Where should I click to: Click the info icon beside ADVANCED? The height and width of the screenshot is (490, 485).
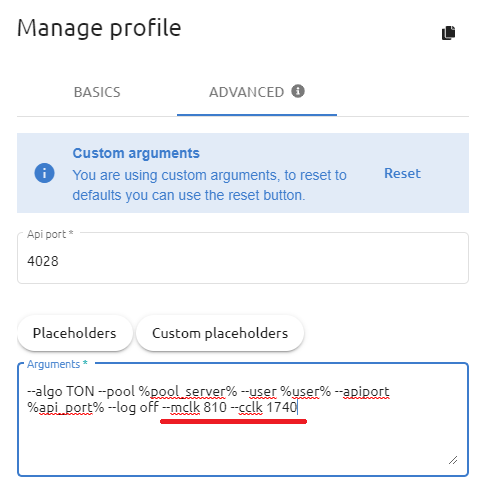tap(298, 91)
